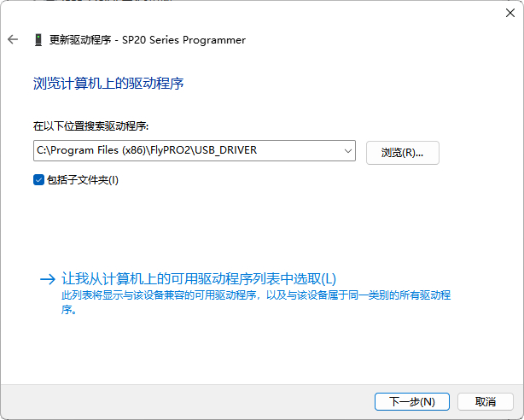Toggle the 包括子文件夹(I) checkbox

click(x=38, y=180)
